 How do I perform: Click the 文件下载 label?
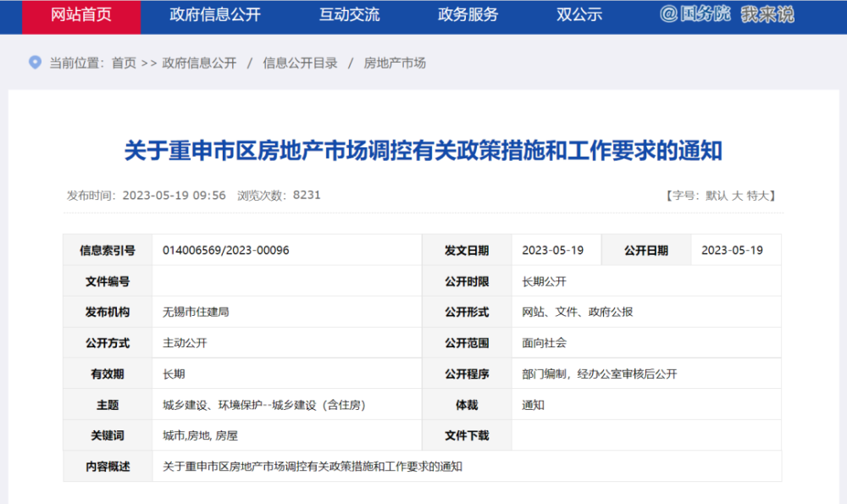click(467, 435)
